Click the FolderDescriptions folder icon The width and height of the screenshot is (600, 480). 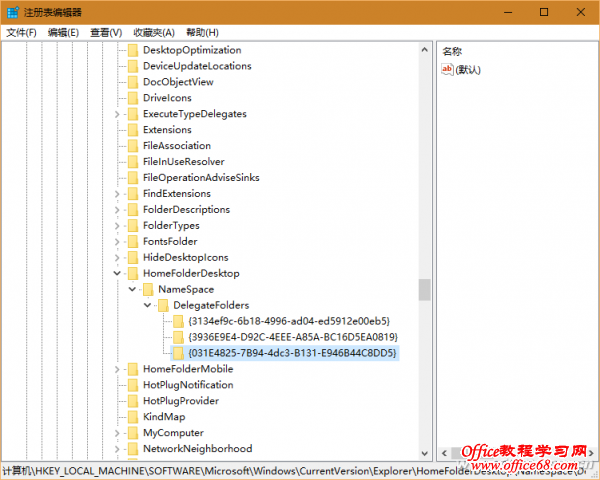133,210
